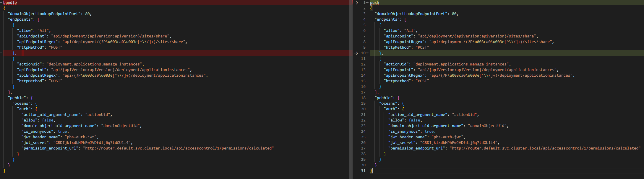Click "domainObjectUid" value on line 23

tap(487, 126)
